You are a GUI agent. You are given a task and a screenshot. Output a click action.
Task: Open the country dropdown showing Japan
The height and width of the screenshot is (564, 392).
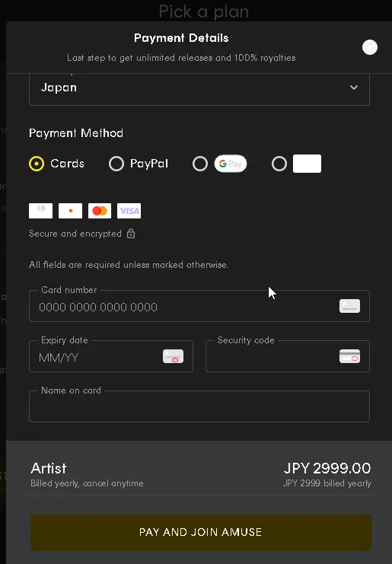pyautogui.click(x=199, y=88)
